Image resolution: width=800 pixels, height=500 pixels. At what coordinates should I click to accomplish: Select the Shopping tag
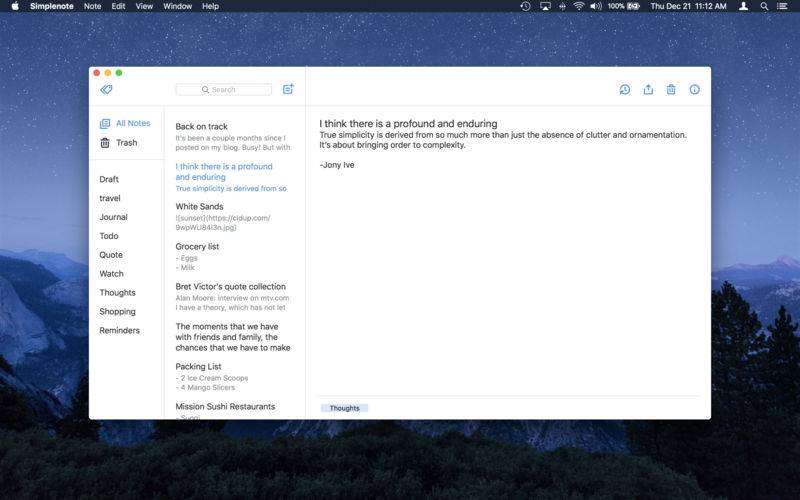click(x=117, y=311)
